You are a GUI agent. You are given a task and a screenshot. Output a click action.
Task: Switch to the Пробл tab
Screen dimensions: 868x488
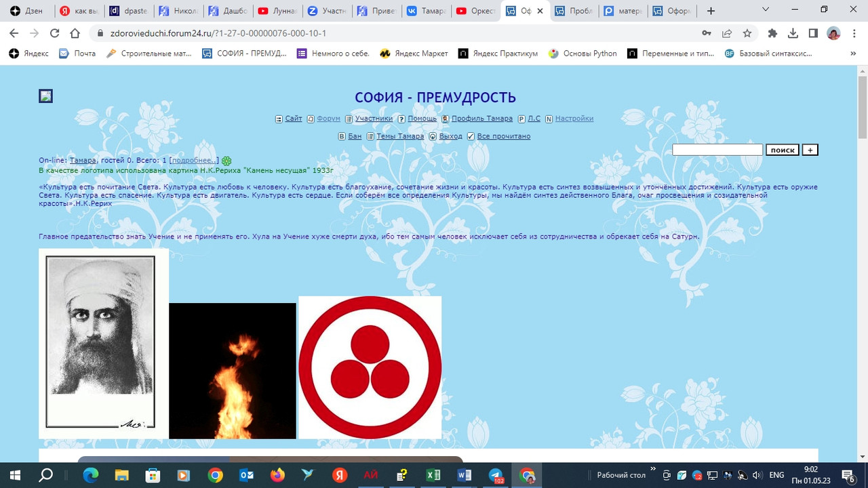pos(575,11)
